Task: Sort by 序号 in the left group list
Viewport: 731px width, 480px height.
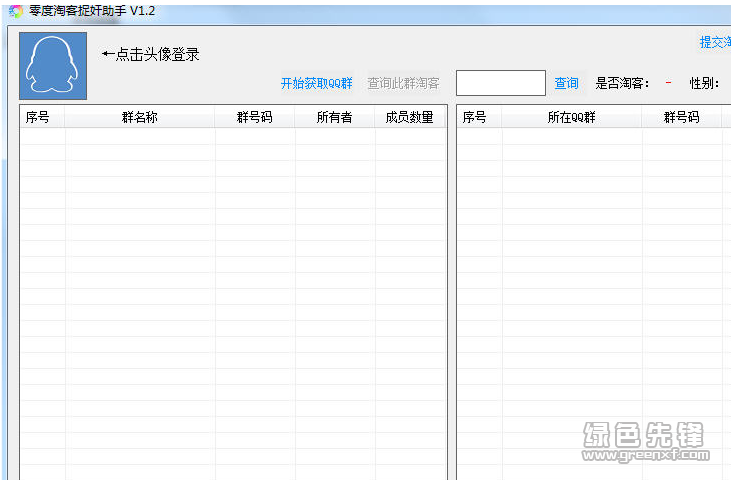Action: [x=38, y=117]
